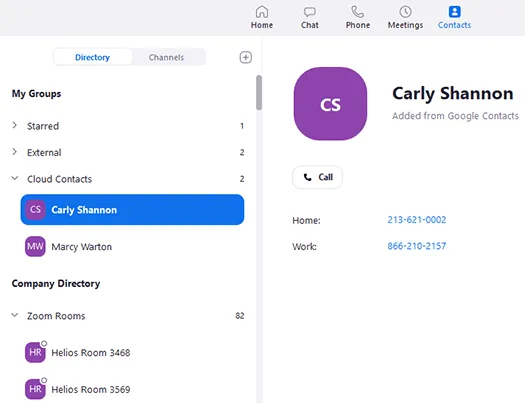Click the add contact plus icon

click(246, 57)
